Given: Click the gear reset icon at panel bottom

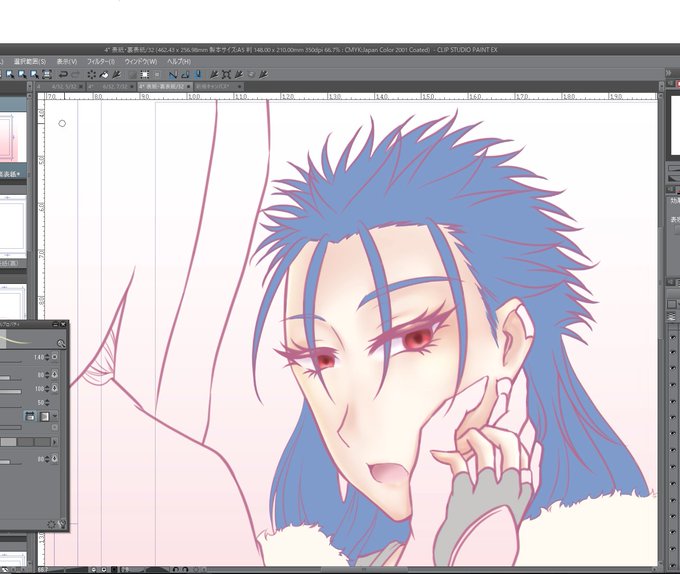Looking at the screenshot, I should pos(51,525).
